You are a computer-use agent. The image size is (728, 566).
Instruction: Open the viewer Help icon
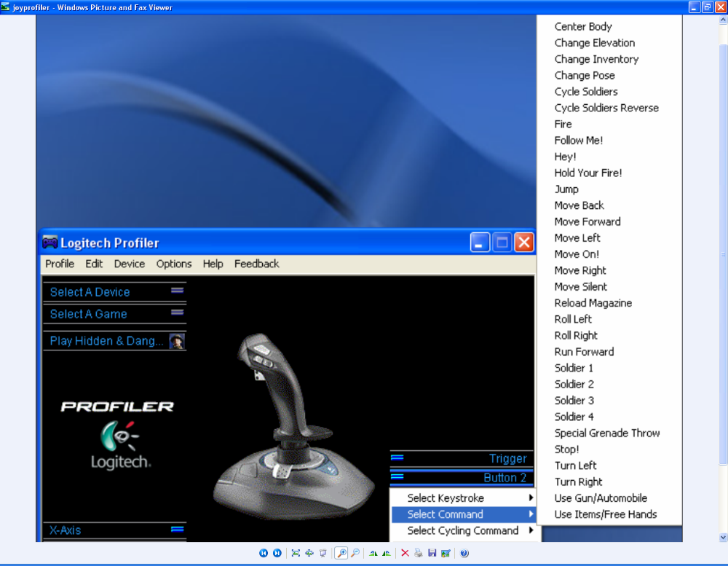464,553
